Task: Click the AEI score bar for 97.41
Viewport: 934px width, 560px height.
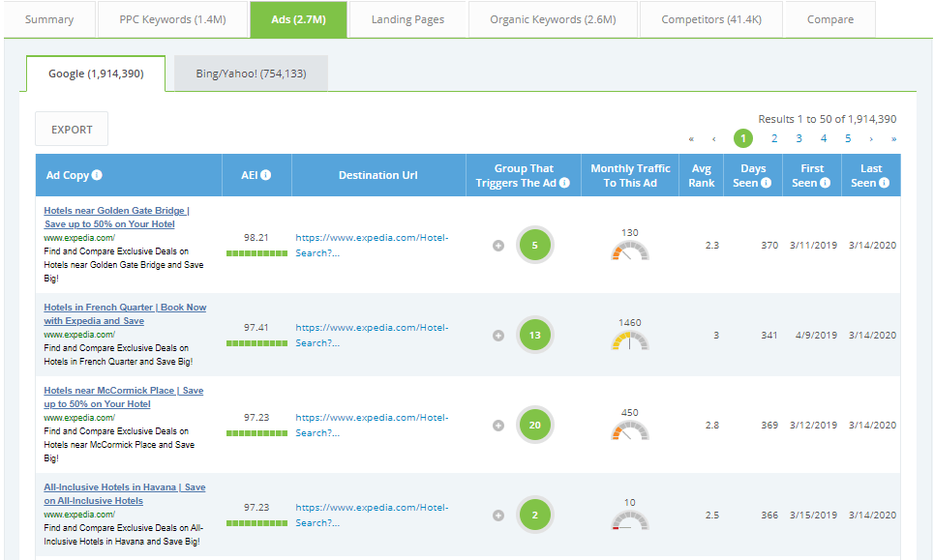Action: 256,342
